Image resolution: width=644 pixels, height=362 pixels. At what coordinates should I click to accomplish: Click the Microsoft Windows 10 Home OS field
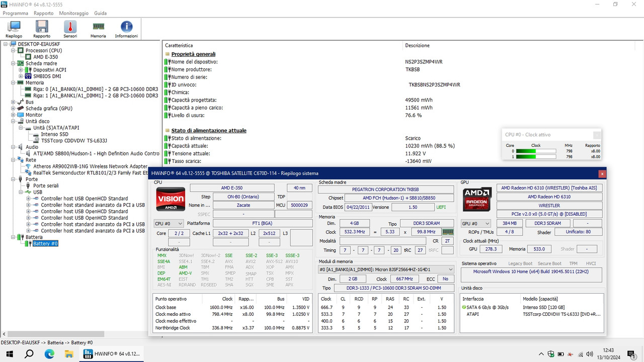click(x=532, y=275)
